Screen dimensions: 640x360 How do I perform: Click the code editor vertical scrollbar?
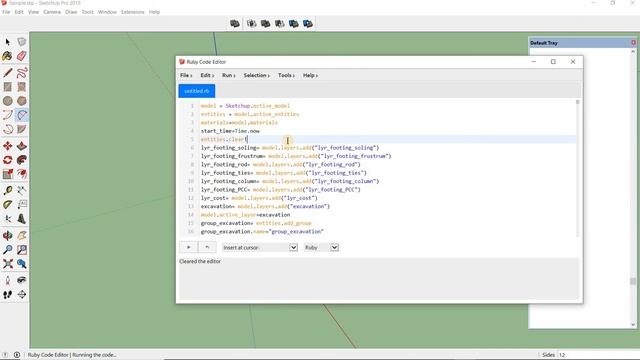578,167
